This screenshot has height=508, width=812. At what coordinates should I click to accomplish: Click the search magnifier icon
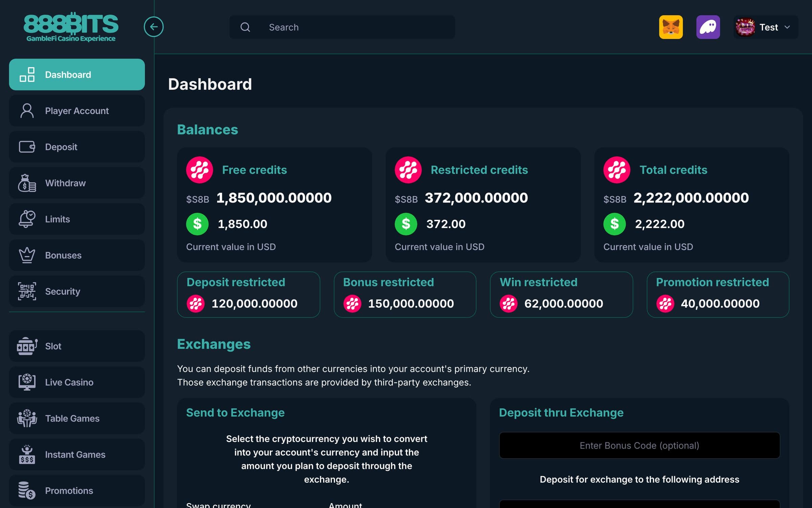pos(245,27)
